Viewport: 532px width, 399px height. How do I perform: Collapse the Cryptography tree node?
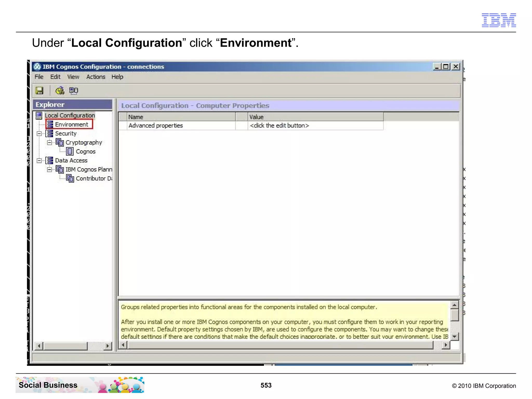point(49,143)
